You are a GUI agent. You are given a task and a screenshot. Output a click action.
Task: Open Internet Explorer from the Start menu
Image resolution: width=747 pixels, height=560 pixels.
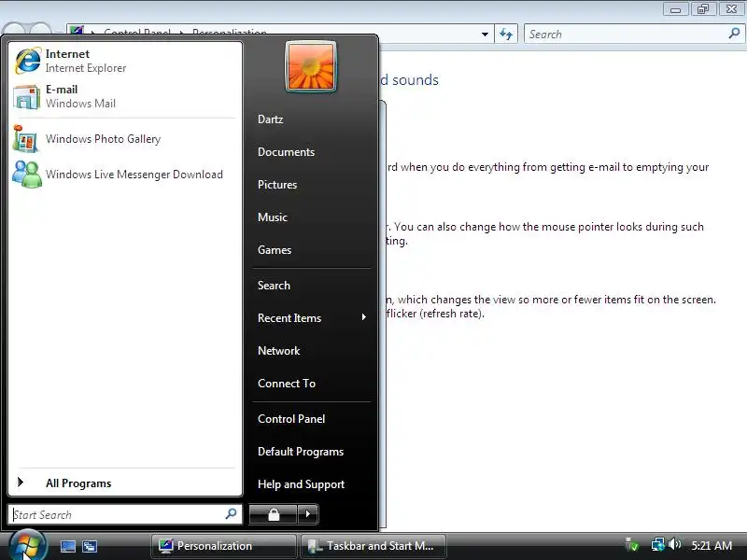click(x=125, y=61)
